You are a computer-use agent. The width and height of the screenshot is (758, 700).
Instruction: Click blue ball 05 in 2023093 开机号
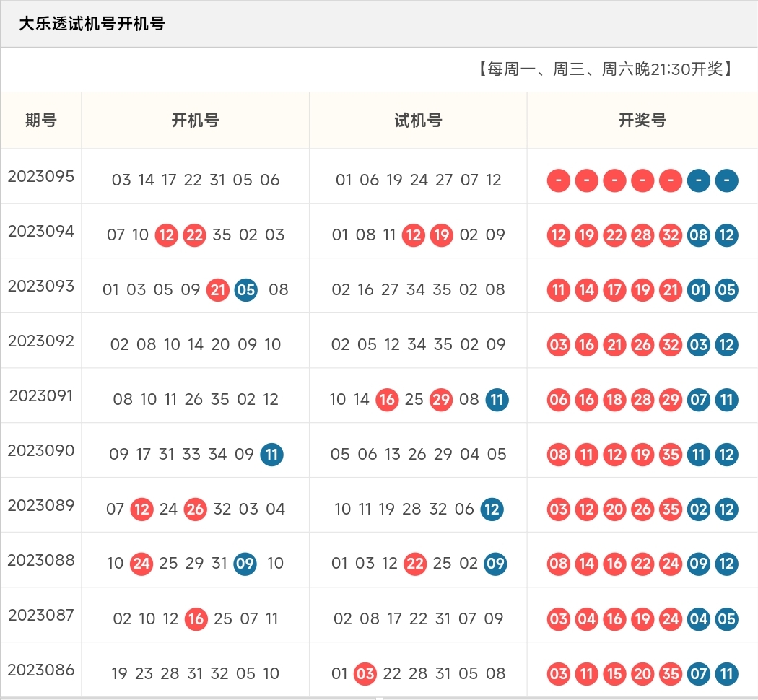pyautogui.click(x=245, y=290)
